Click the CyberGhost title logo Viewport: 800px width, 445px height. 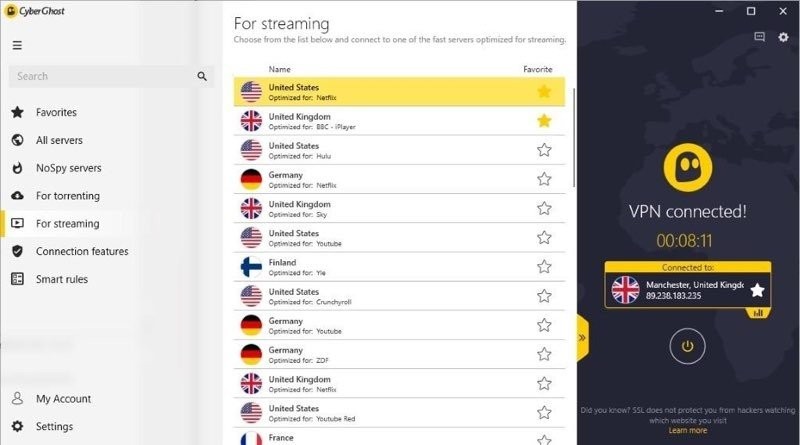35,11
